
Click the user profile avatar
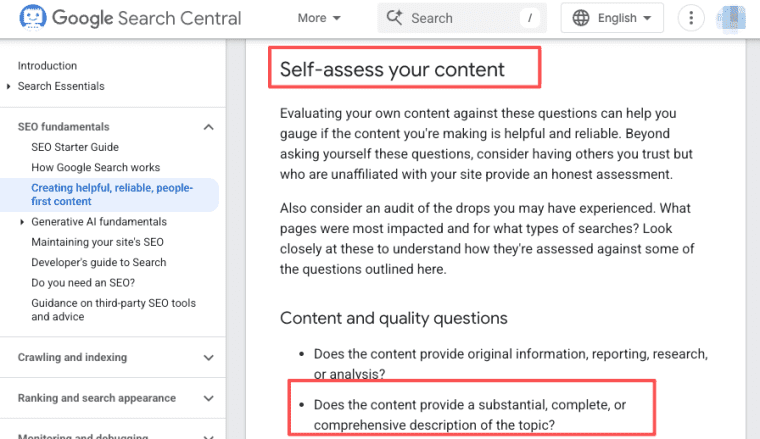pos(731,19)
